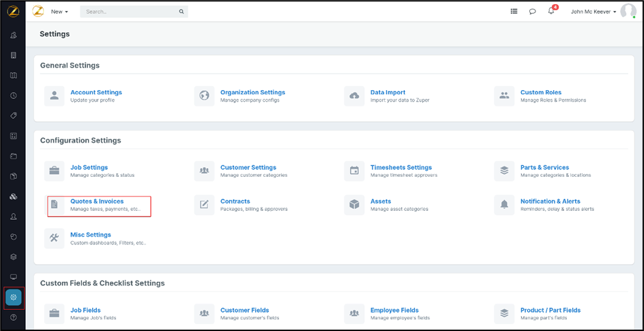Click the search input field
The width and height of the screenshot is (644, 331).
[x=128, y=12]
